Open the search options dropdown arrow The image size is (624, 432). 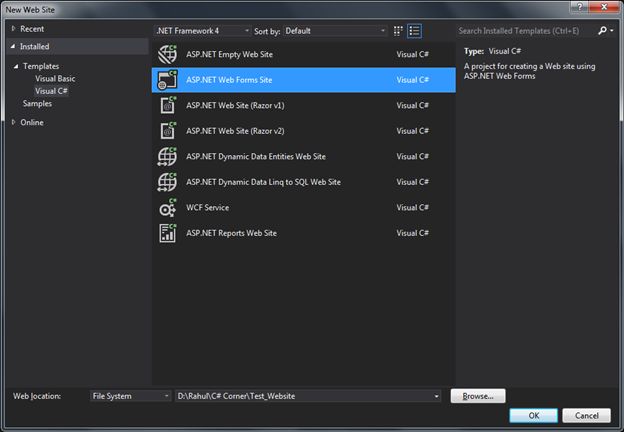pos(612,31)
